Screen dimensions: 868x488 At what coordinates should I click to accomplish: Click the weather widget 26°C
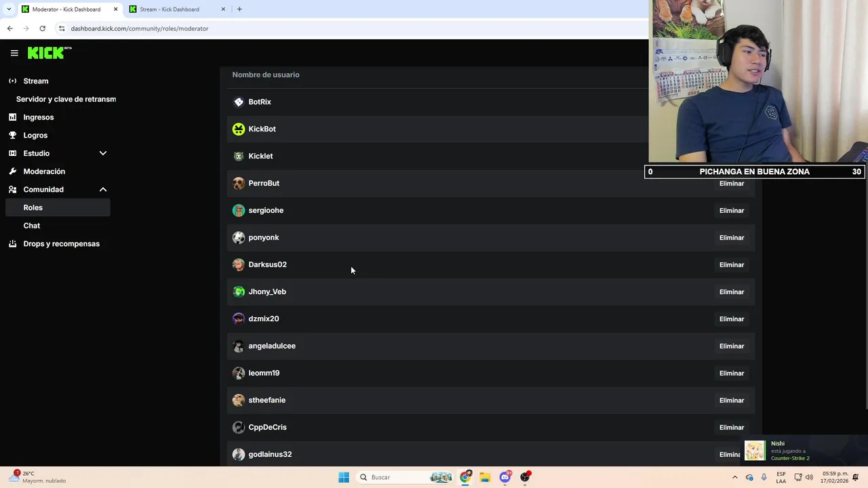38,477
